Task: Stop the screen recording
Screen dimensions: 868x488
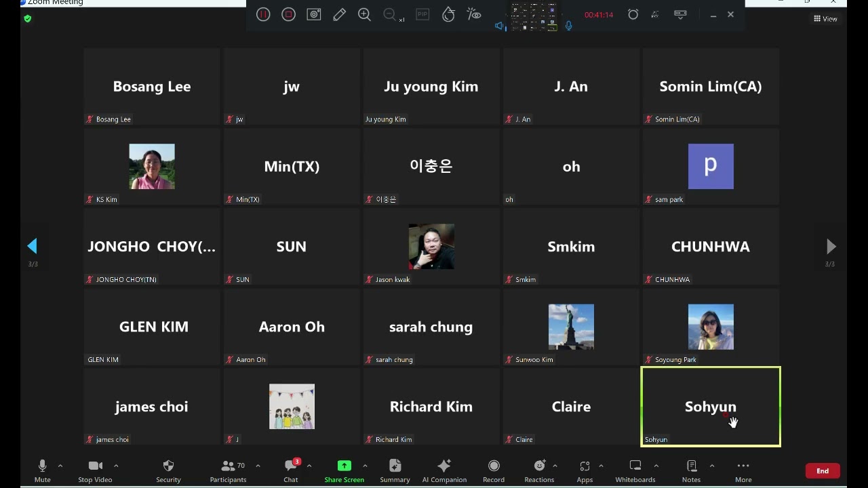Action: click(288, 14)
